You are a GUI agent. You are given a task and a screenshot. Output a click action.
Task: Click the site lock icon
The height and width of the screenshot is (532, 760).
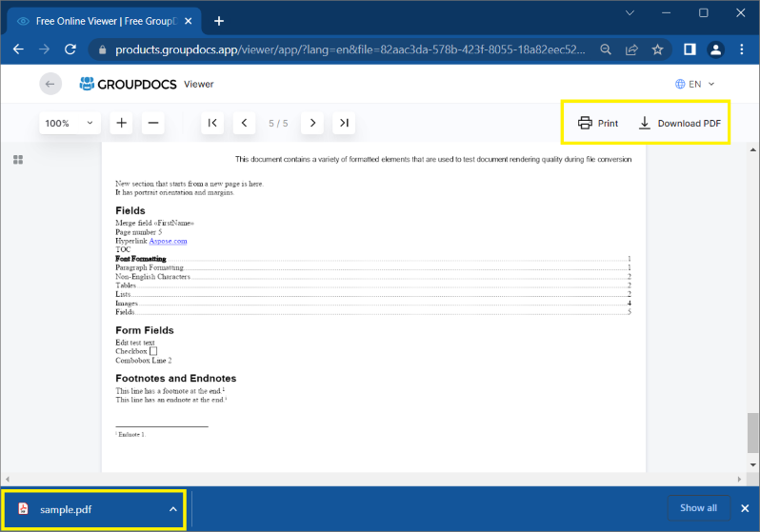102,49
